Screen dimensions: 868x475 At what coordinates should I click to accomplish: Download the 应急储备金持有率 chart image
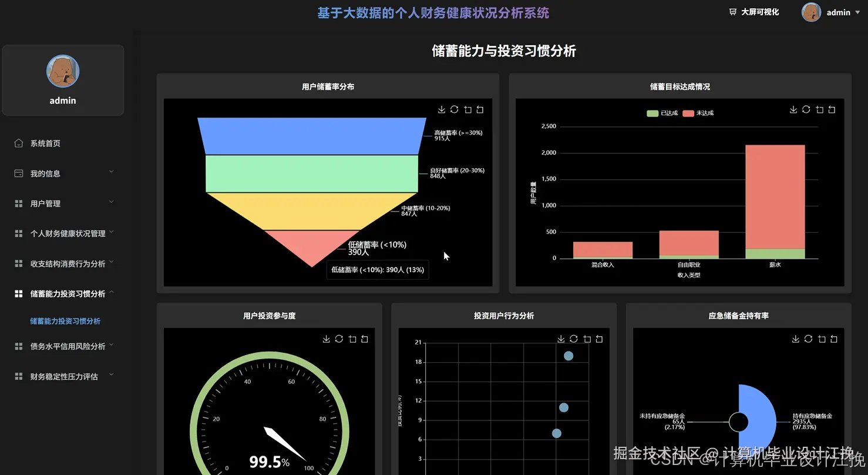coord(796,339)
